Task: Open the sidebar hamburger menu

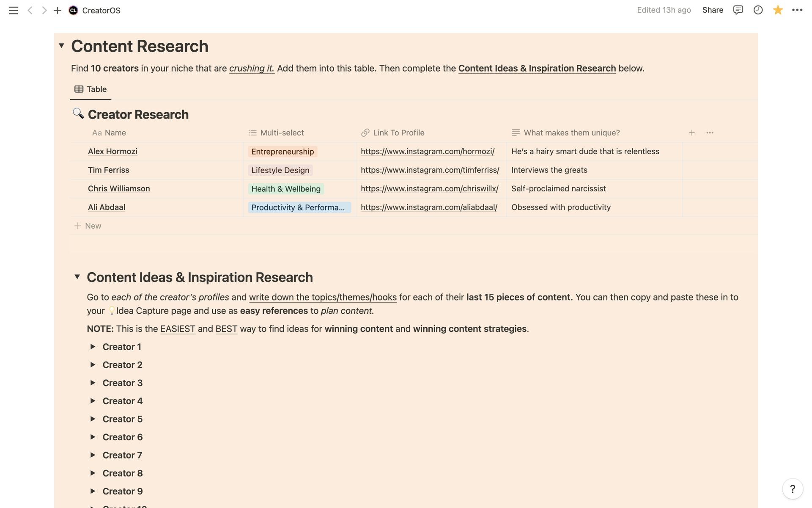Action: [14, 10]
